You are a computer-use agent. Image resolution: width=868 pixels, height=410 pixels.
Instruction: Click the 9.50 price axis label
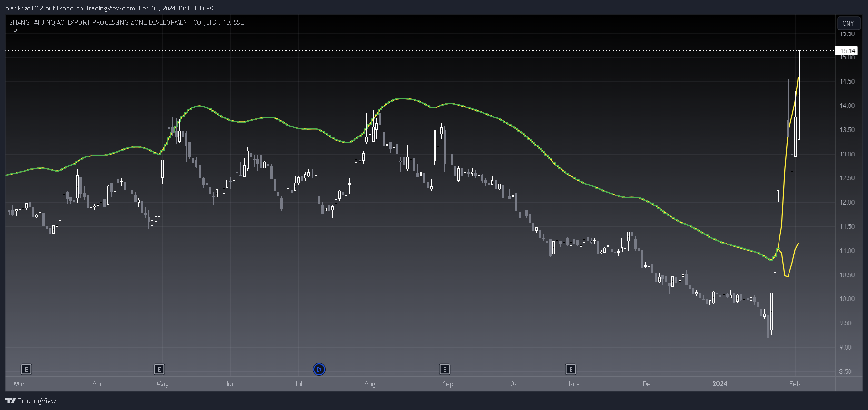coord(845,323)
